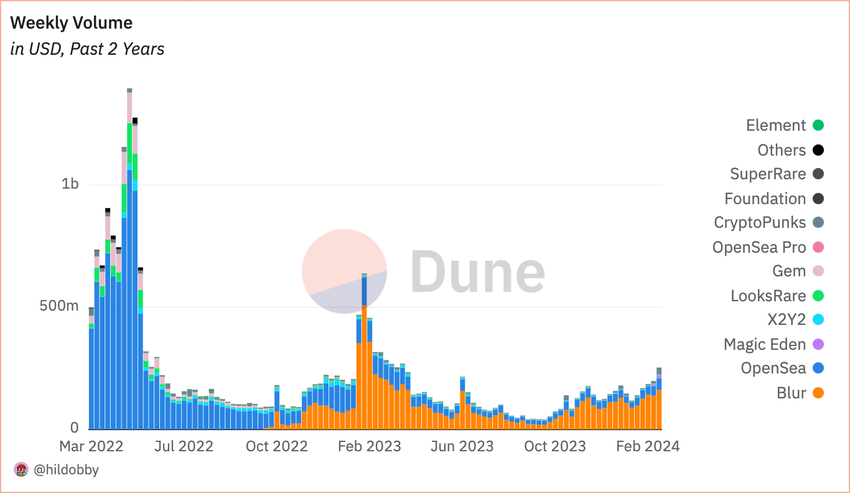Click the SuperRare legend dot

[x=818, y=174]
